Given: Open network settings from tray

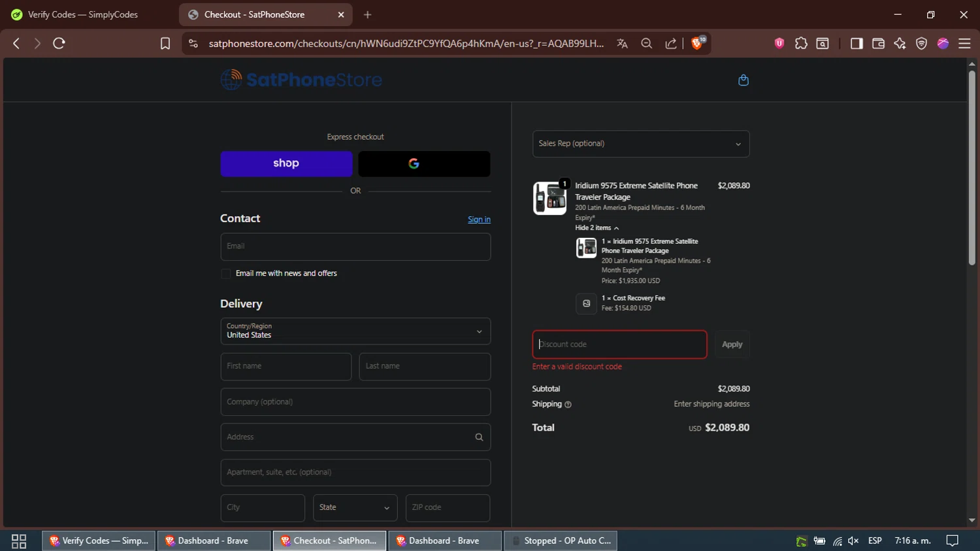Looking at the screenshot, I should click(x=837, y=541).
